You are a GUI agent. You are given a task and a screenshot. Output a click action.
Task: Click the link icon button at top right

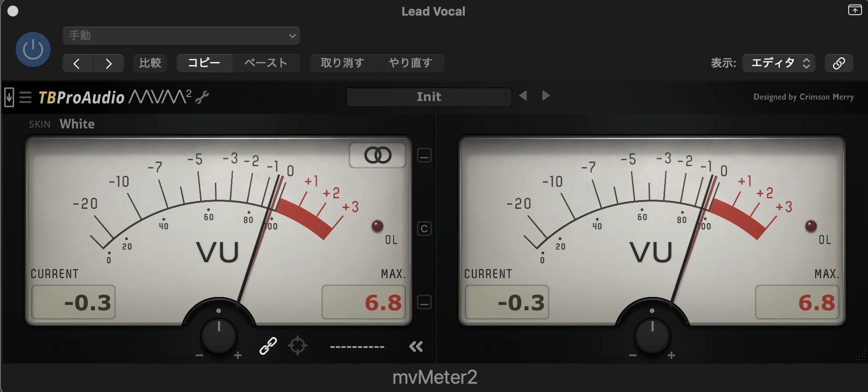click(839, 63)
